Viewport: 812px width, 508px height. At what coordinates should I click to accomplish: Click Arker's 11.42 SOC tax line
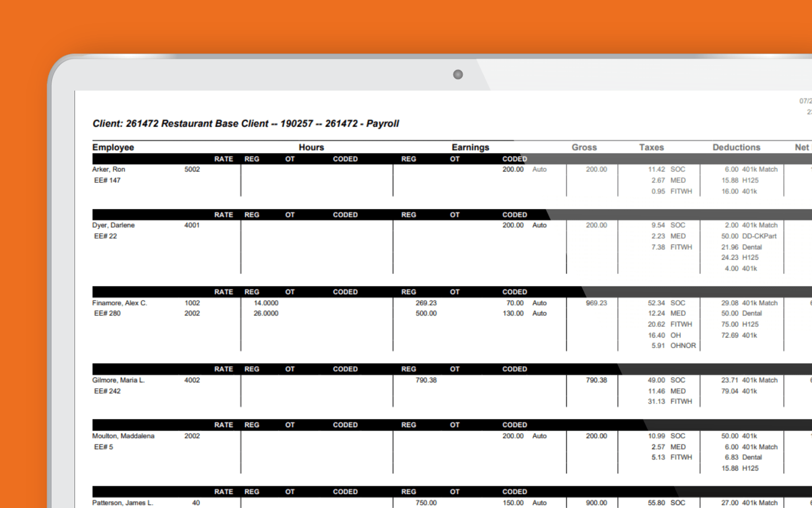point(666,169)
